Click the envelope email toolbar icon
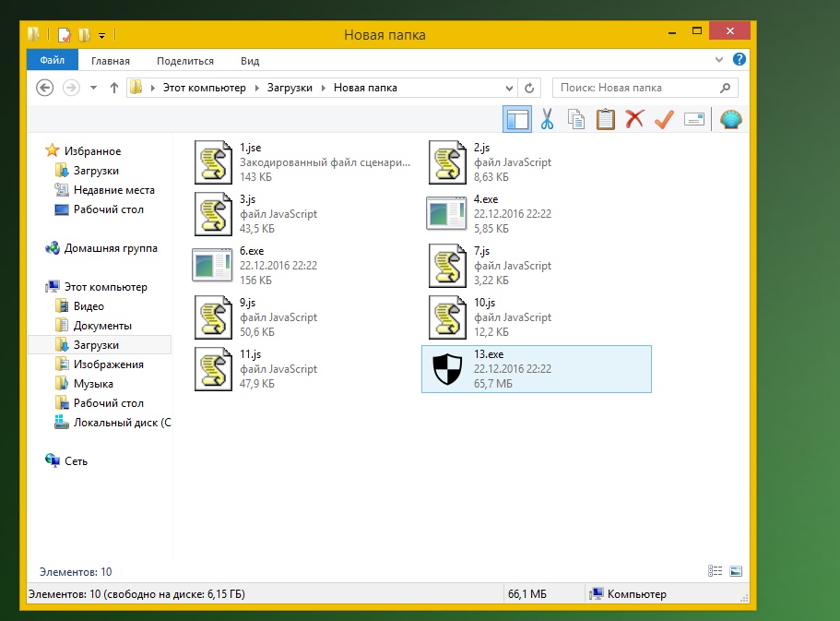The width and height of the screenshot is (840, 621). (x=693, y=119)
